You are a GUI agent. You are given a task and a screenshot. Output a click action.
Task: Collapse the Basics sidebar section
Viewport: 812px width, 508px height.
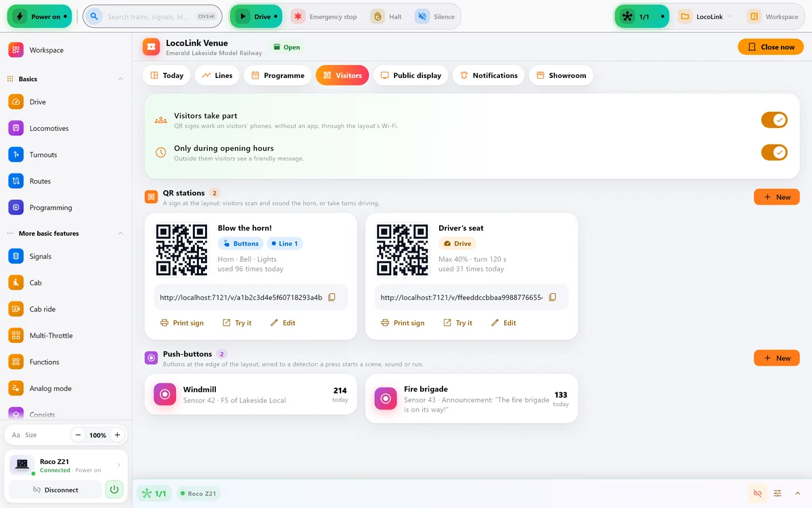click(x=120, y=79)
